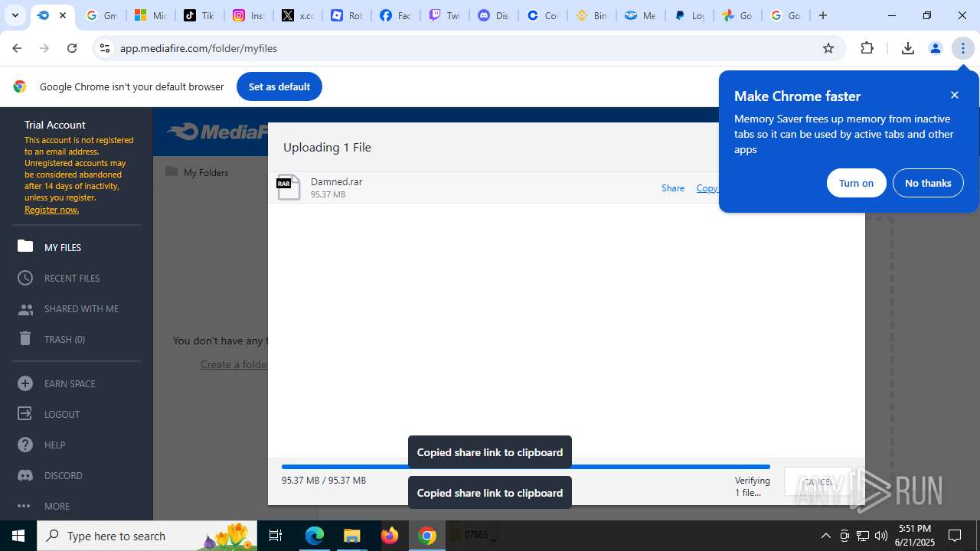980x551 pixels.
Task: Open the Windows Start menu
Action: (18, 536)
